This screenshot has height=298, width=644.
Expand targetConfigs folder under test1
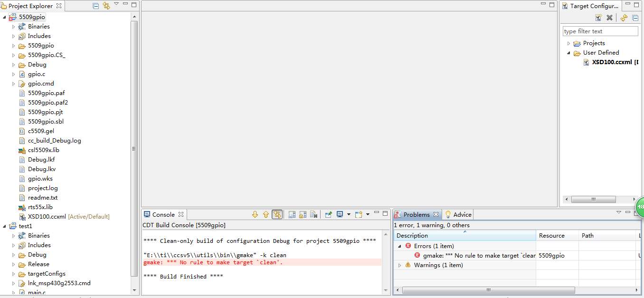coord(13,274)
